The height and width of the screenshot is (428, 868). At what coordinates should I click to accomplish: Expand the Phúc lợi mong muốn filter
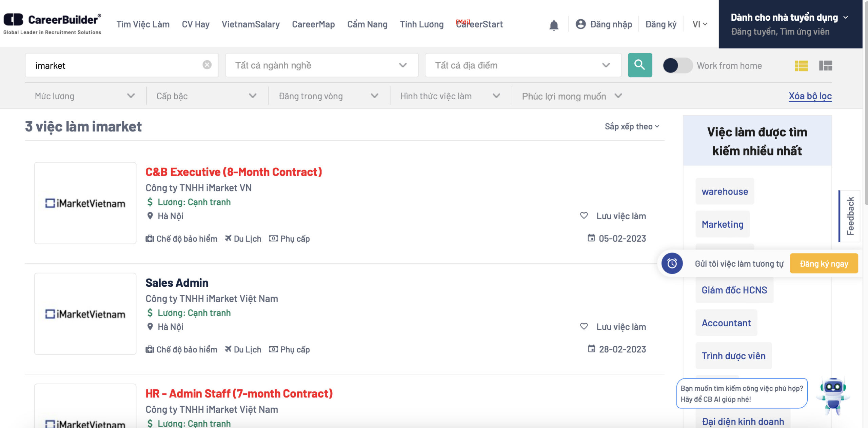tap(572, 96)
